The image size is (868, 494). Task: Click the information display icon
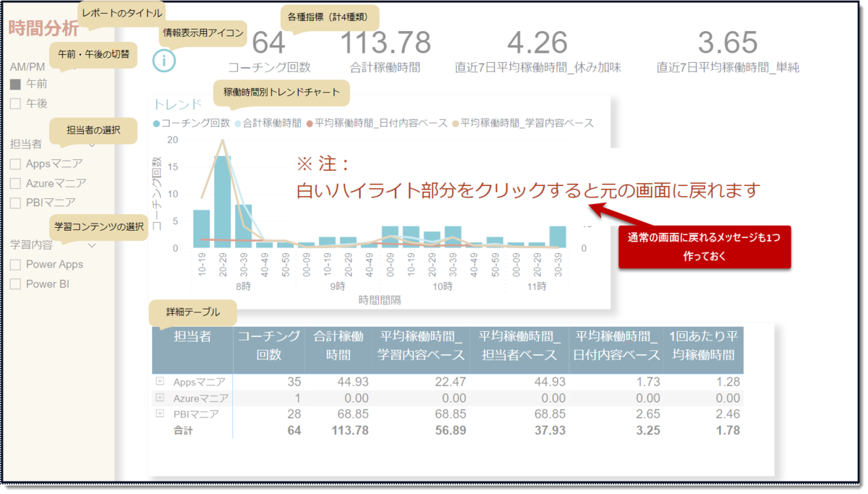[x=165, y=61]
